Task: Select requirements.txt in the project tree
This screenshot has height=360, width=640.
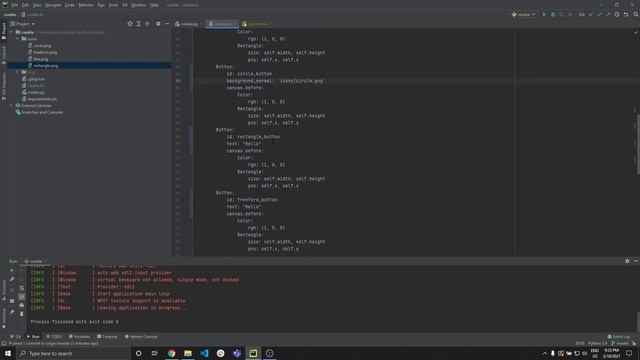Action: [42, 99]
